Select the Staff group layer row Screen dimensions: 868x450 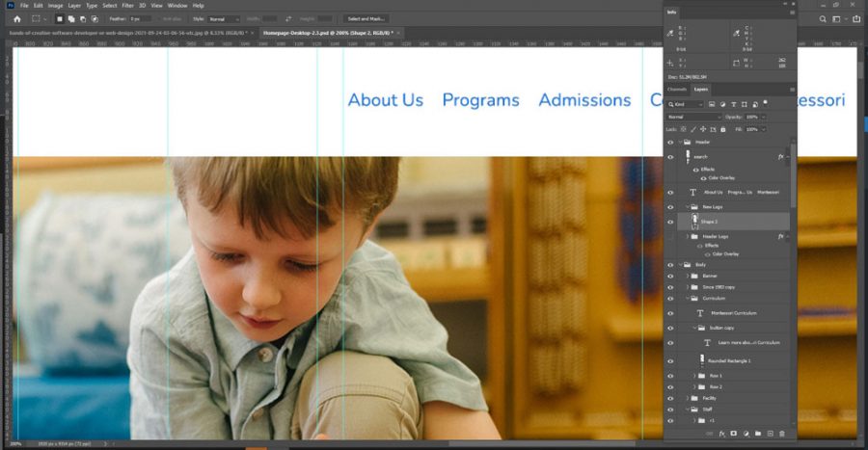(x=734, y=410)
